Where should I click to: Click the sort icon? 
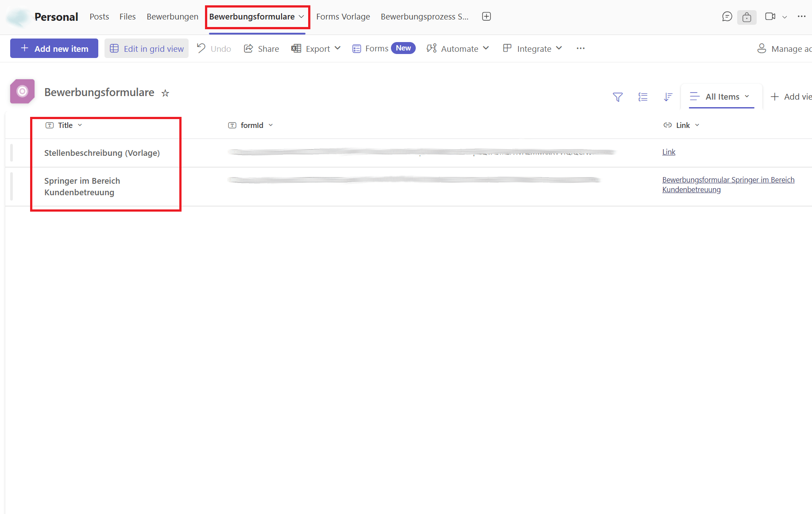668,97
